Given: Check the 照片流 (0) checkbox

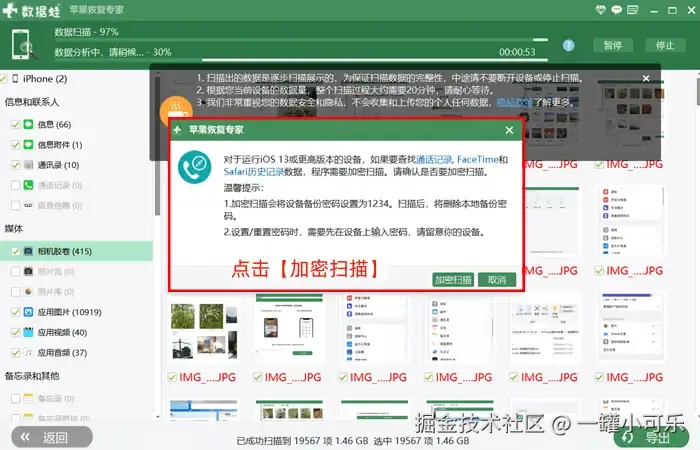Looking at the screenshot, I should coord(16,271).
